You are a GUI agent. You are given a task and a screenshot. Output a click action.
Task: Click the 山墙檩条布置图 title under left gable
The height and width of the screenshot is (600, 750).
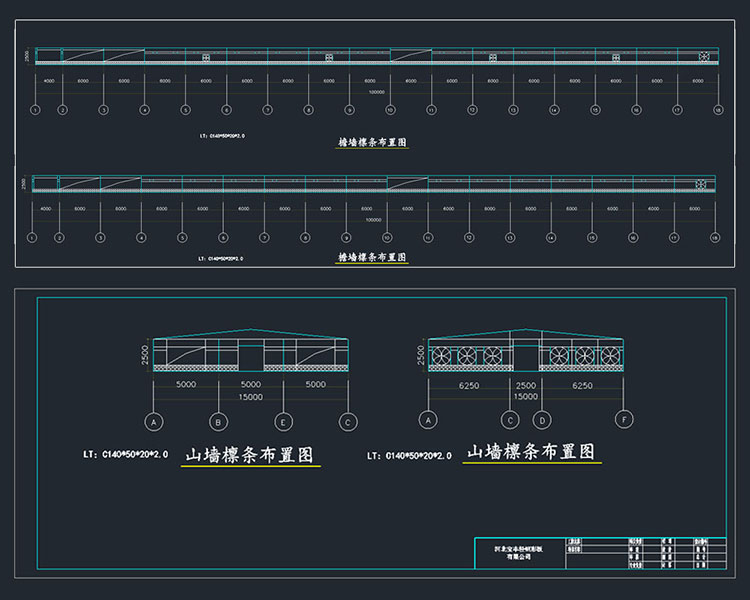(251, 454)
